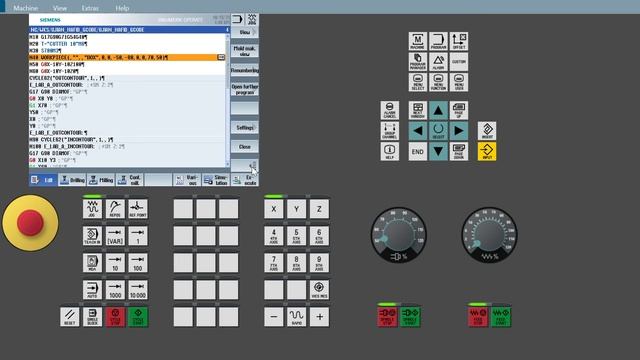This screenshot has width=640, height=360.
Task: Activate JOG mode key
Action: click(x=92, y=209)
